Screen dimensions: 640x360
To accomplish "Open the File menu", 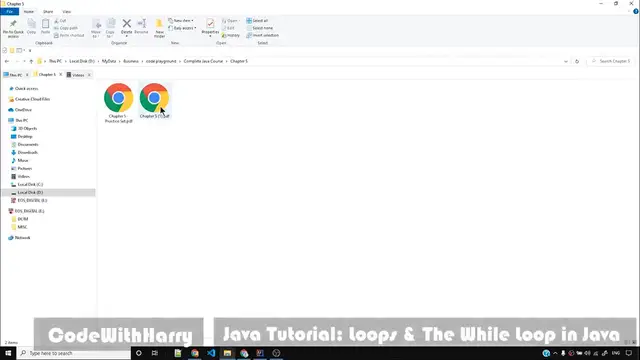I will pyautogui.click(x=9, y=12).
